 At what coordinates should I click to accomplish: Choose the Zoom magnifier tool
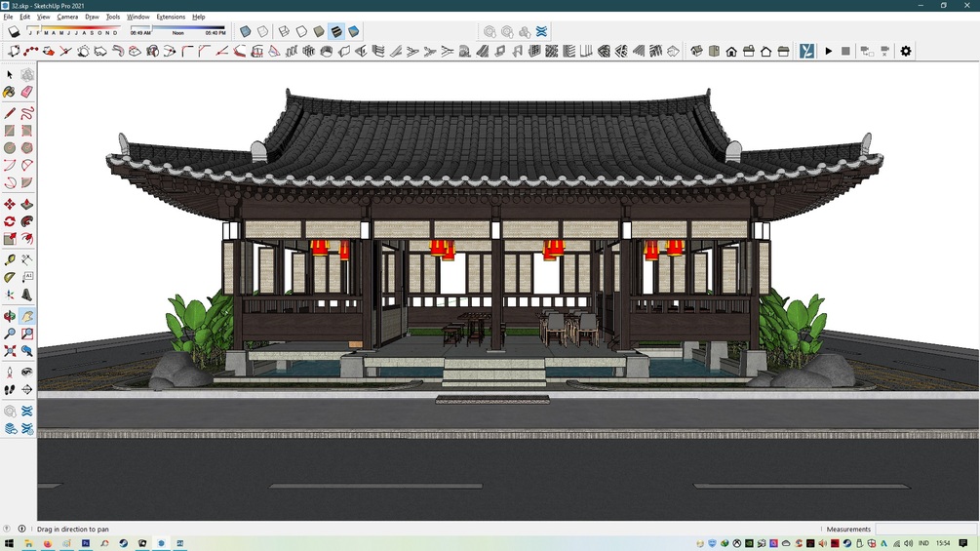click(x=10, y=335)
